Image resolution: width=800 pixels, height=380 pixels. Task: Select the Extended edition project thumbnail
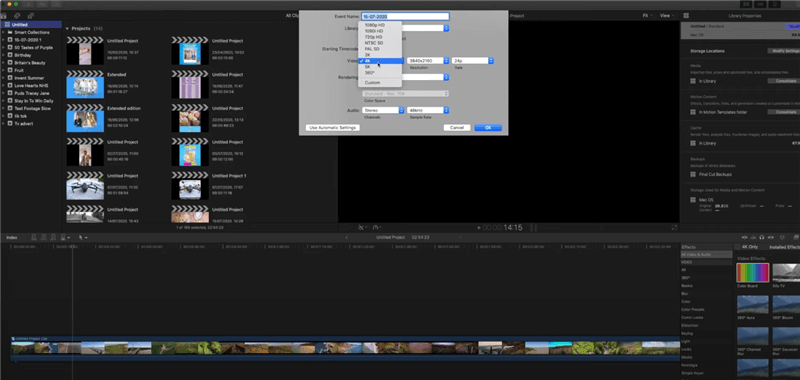(x=85, y=118)
